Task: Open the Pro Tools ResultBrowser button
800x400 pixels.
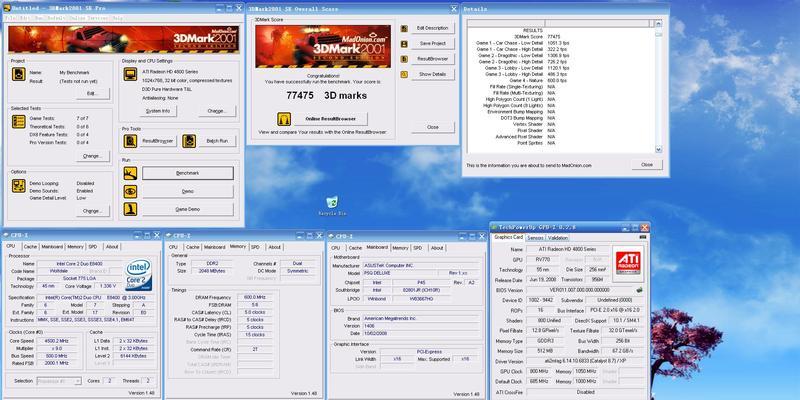Action: coord(158,141)
